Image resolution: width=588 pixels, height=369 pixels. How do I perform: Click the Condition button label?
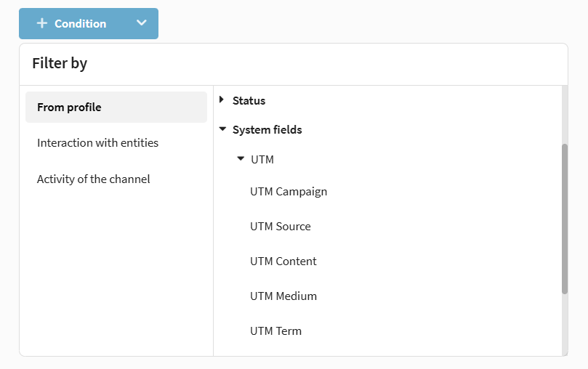coord(80,23)
